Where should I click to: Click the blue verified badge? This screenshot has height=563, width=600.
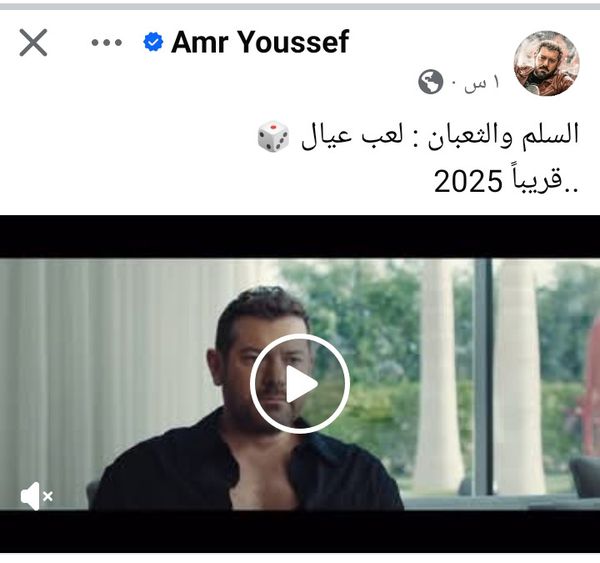[153, 42]
